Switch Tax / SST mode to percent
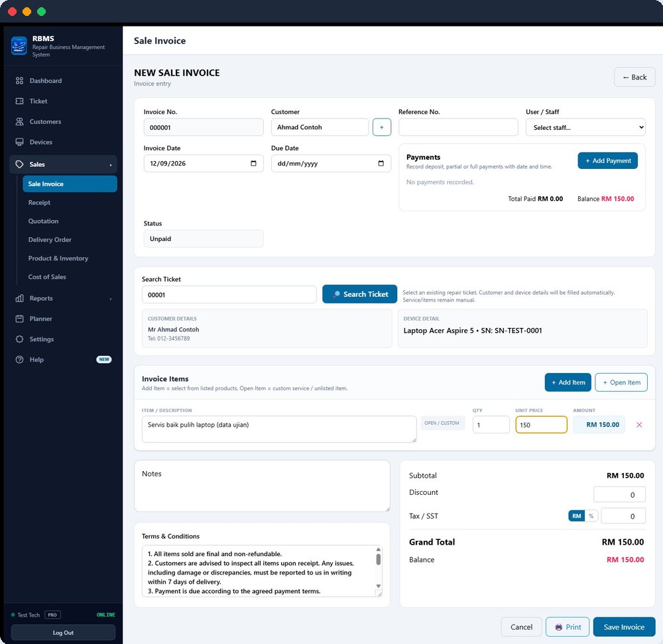This screenshot has width=663, height=644. pos(591,516)
